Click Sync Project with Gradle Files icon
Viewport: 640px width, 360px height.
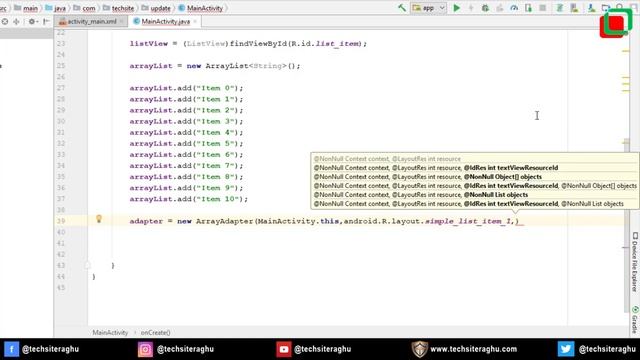coord(560,8)
